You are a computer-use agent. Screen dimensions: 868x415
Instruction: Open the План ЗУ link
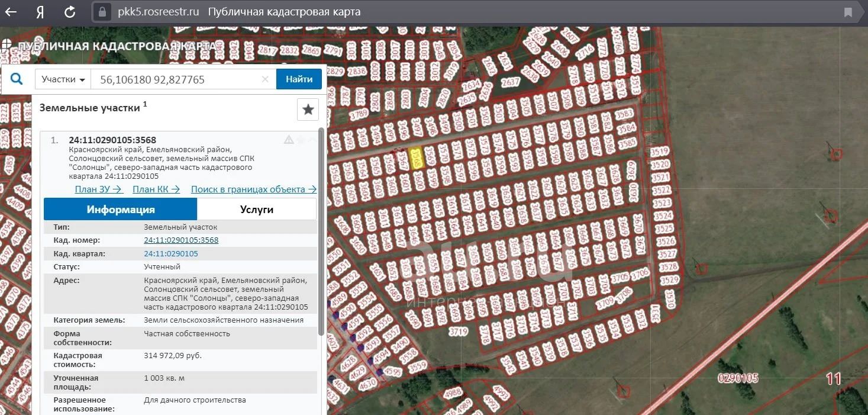tap(99, 189)
